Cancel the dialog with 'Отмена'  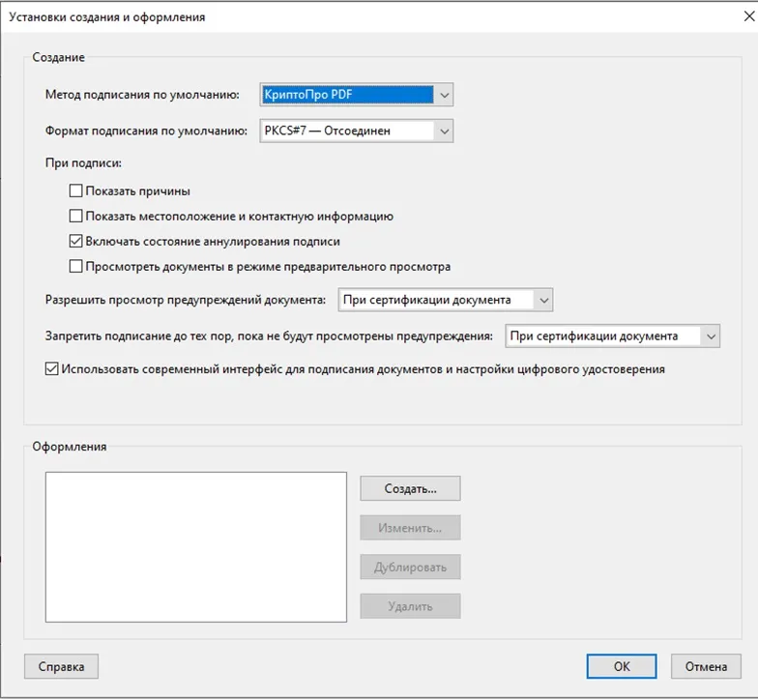pyautogui.click(x=706, y=666)
